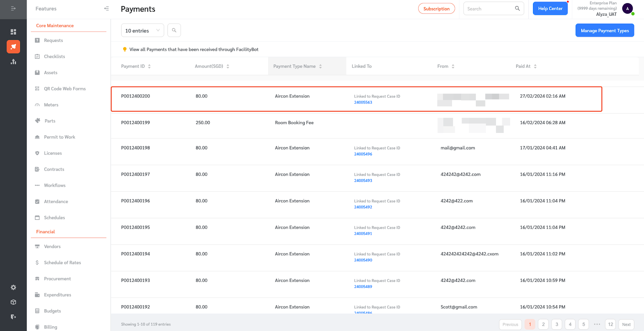Go to pagination page 3
The width and height of the screenshot is (644, 331).
click(557, 324)
